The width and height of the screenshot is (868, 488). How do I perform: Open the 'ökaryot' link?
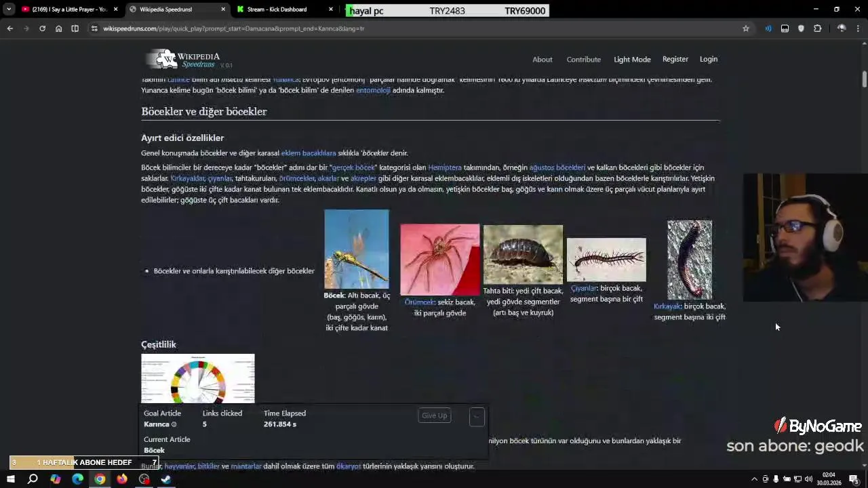pyautogui.click(x=349, y=466)
